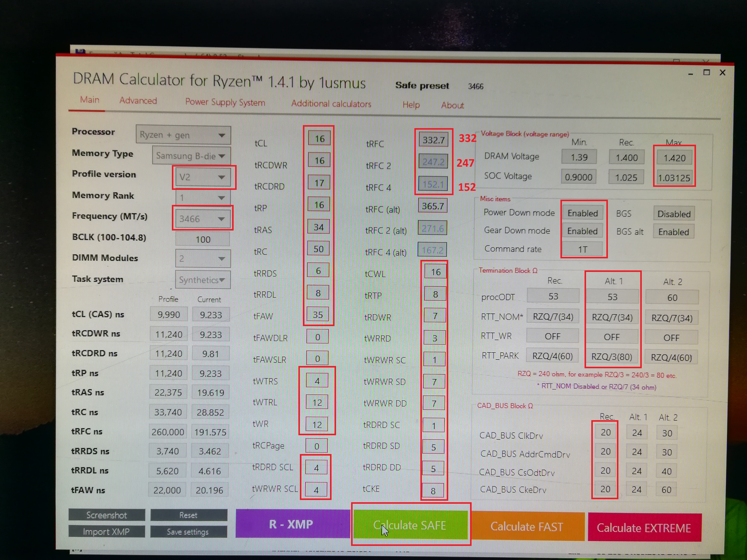Open the Power Supply System tab
The image size is (747, 560).
(225, 102)
